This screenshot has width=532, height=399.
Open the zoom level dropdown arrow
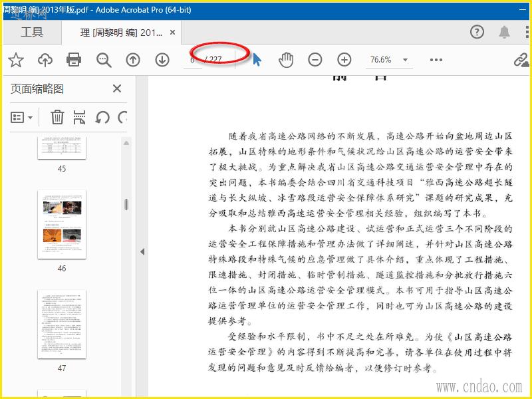pyautogui.click(x=405, y=60)
